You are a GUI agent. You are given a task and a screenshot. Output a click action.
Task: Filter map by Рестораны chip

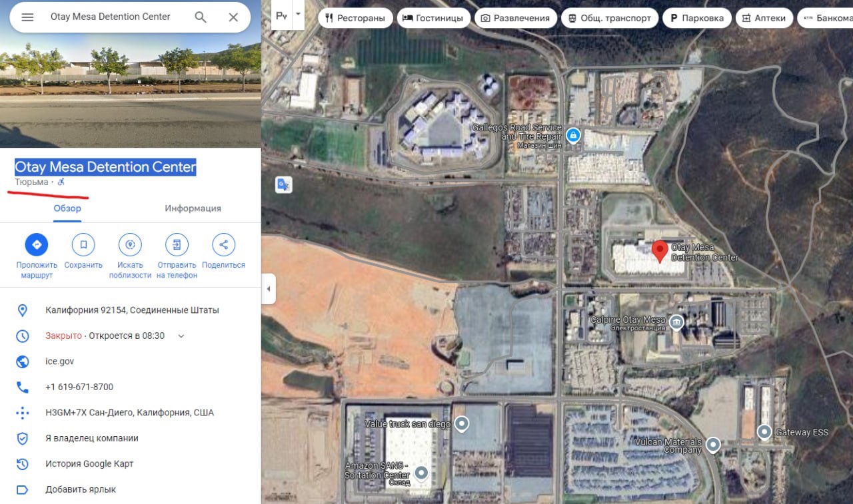pos(355,18)
